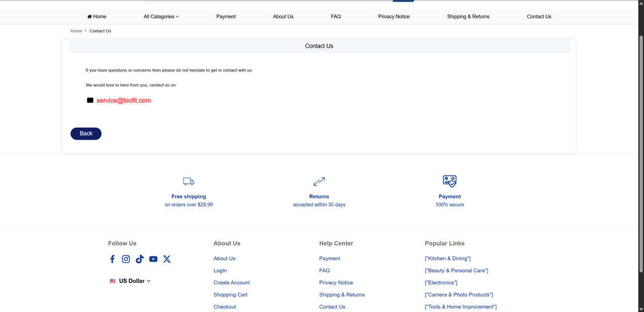Image resolution: width=644 pixels, height=312 pixels.
Task: Open the Create Account footer link
Action: point(232,283)
